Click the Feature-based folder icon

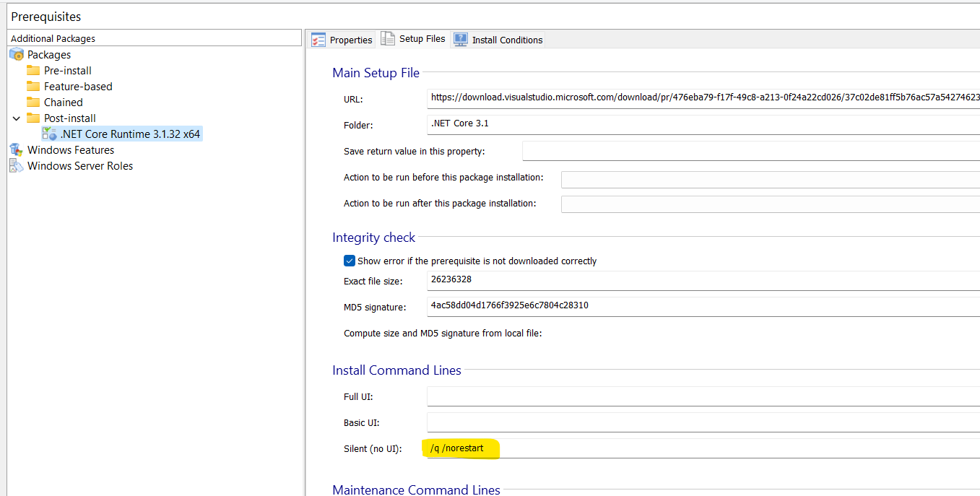[x=33, y=87]
